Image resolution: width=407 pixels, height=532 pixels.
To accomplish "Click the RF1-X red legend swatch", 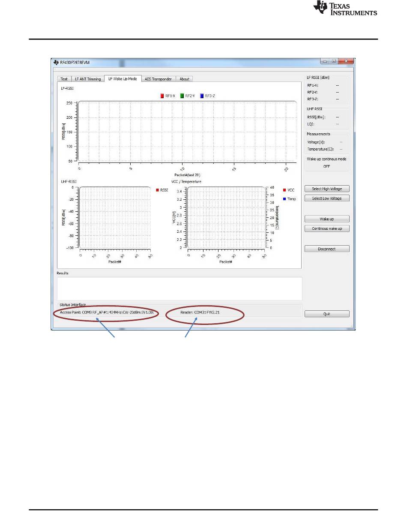I will pyautogui.click(x=162, y=96).
